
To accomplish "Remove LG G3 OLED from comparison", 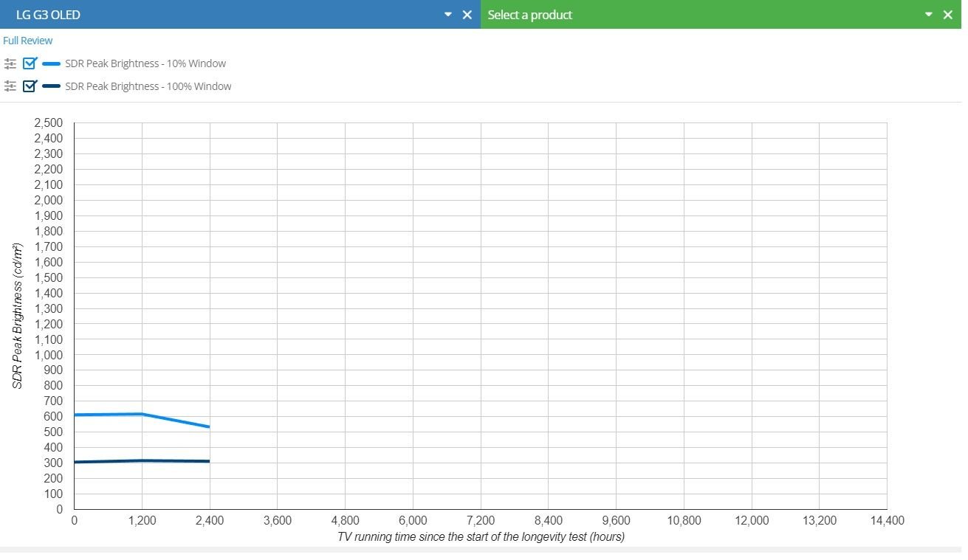I will (x=467, y=15).
